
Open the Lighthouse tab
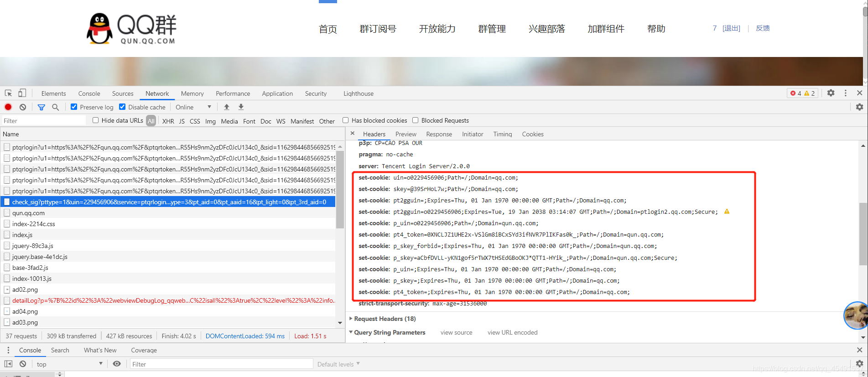359,93
